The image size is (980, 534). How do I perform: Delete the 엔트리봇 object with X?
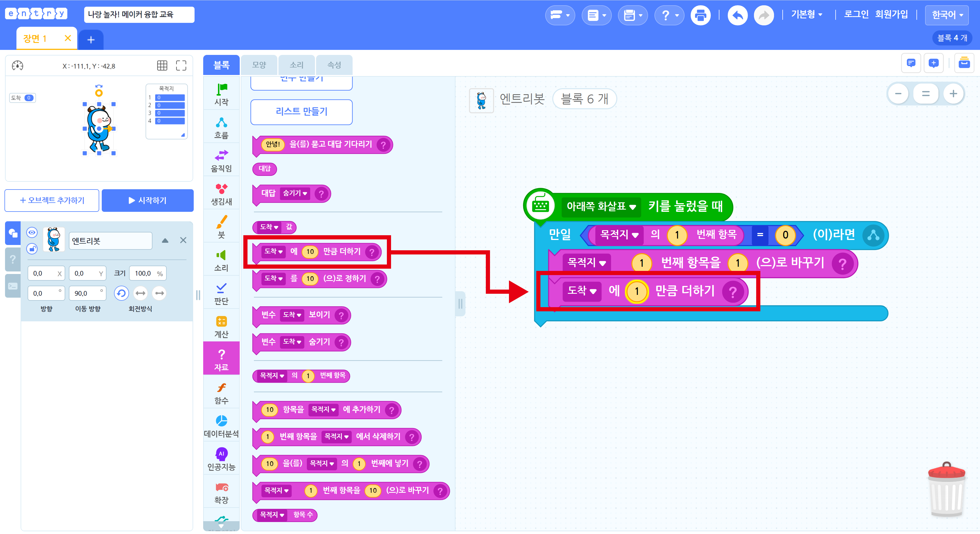(183, 240)
